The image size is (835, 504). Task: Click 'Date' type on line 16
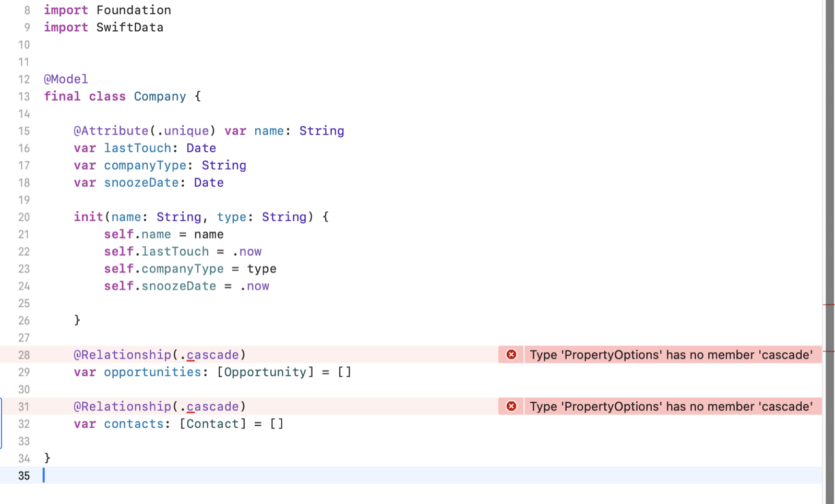pyautogui.click(x=201, y=148)
